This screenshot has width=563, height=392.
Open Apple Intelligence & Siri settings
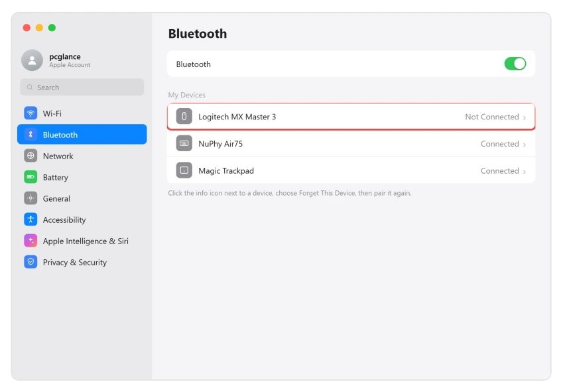(x=82, y=241)
